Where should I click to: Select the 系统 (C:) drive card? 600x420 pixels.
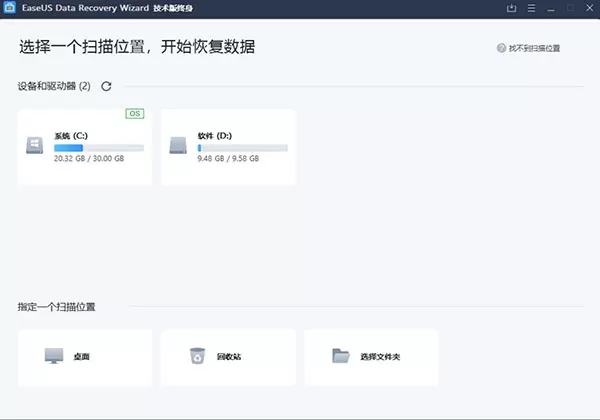coord(85,147)
